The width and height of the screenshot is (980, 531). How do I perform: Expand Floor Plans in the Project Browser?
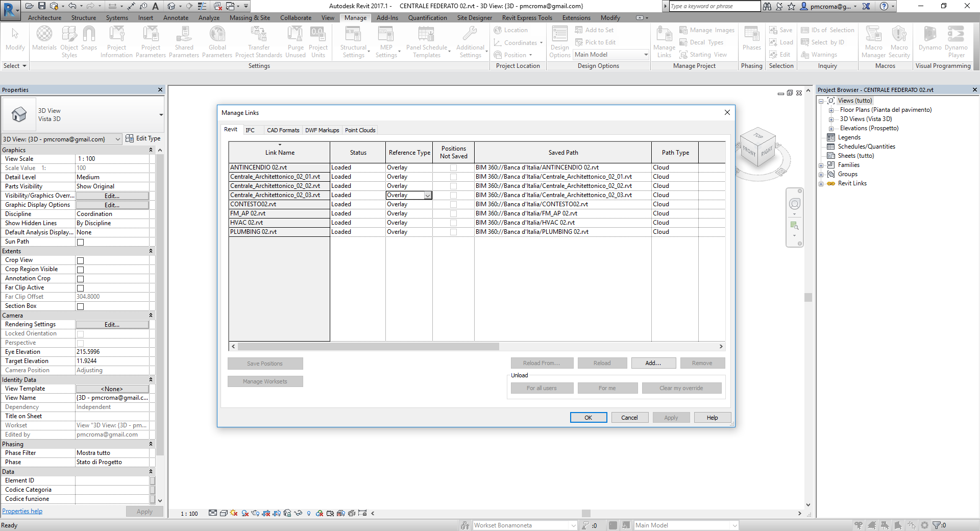[x=831, y=110]
